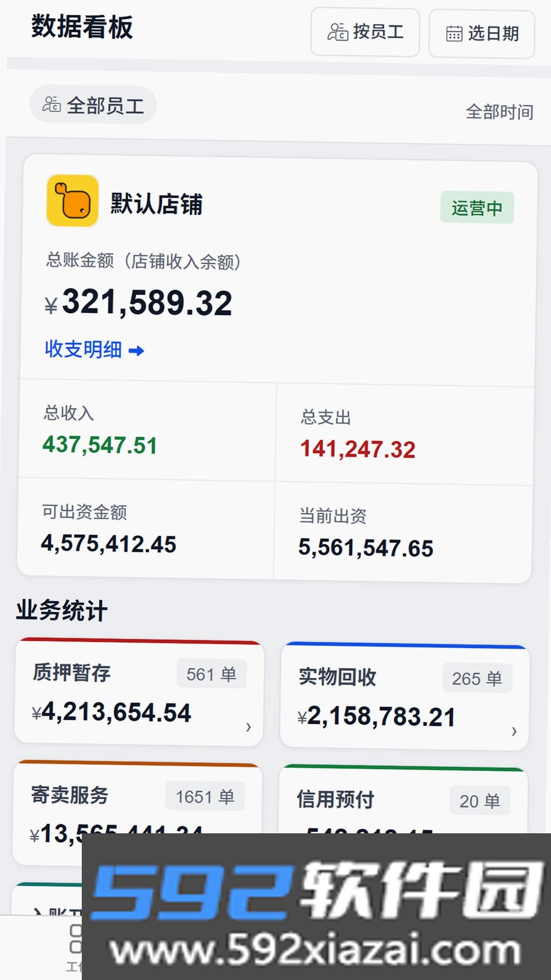Click the calendar icon in 选日期
Screen dimensions: 551x980
(454, 34)
